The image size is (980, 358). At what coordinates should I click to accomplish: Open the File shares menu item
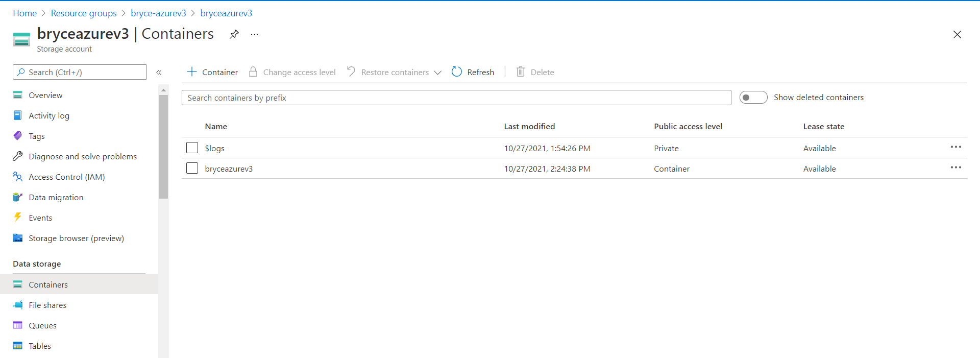47,305
